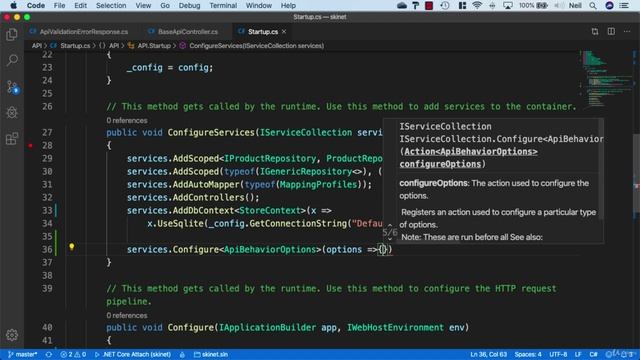Change end of line sequence LF
The height and width of the screenshot is (360, 640).
click(x=578, y=354)
